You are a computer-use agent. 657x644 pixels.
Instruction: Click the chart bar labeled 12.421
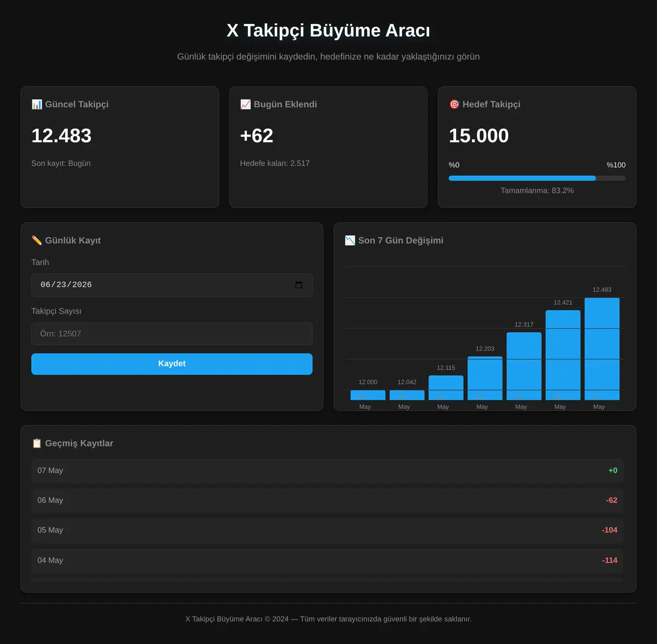click(563, 355)
